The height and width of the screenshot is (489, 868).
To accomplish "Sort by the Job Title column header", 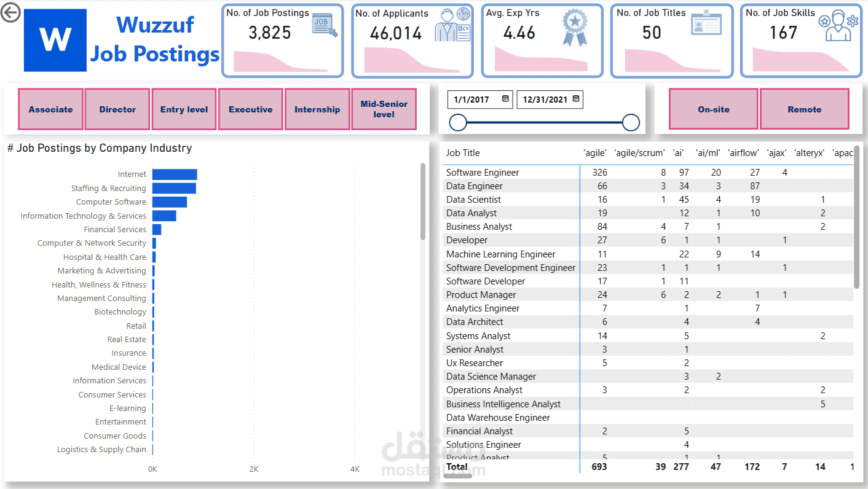I will coord(463,153).
